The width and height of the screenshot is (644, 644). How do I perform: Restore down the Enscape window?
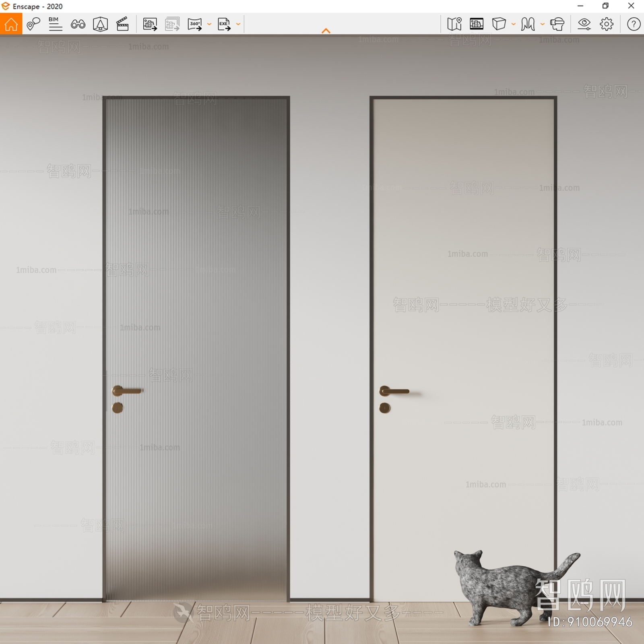point(605,6)
